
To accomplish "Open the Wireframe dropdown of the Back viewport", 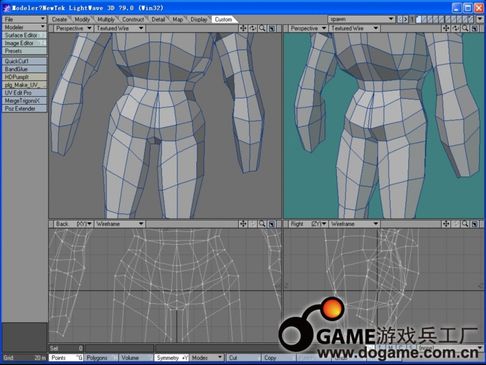I will 120,224.
